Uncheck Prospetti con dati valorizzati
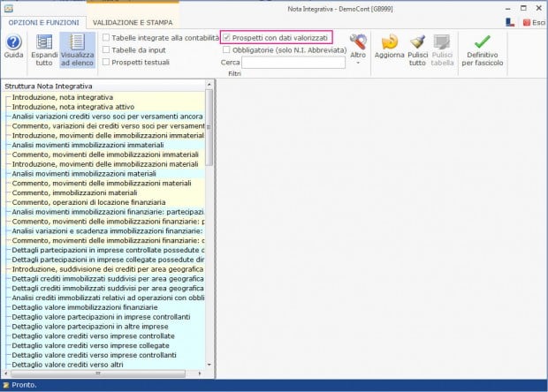Image resolution: width=548 pixels, height=392 pixels. point(227,37)
